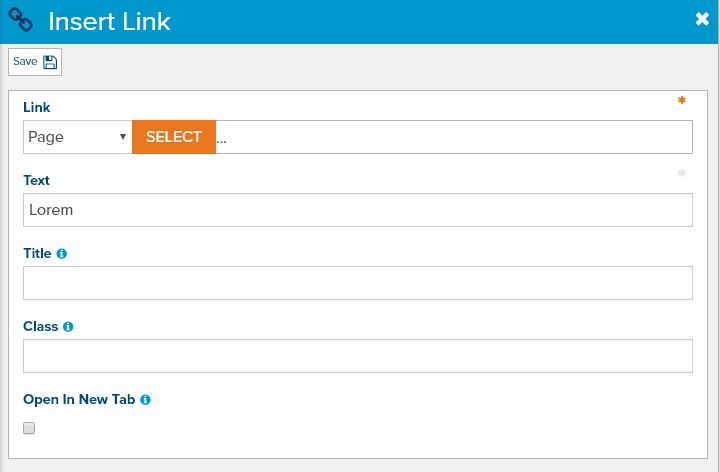Open the Page link type dropdown
The width and height of the screenshot is (720, 472).
click(78, 137)
